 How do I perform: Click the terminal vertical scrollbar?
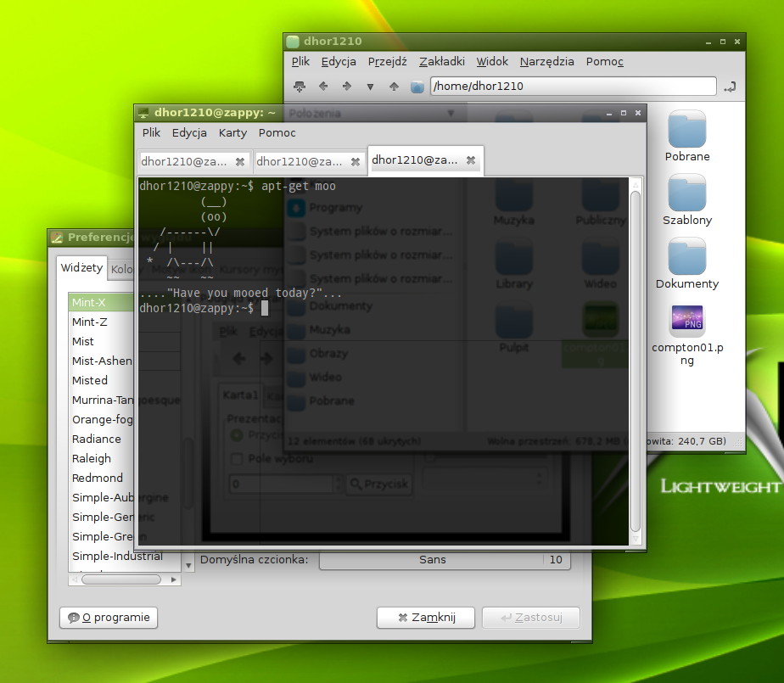point(636,361)
